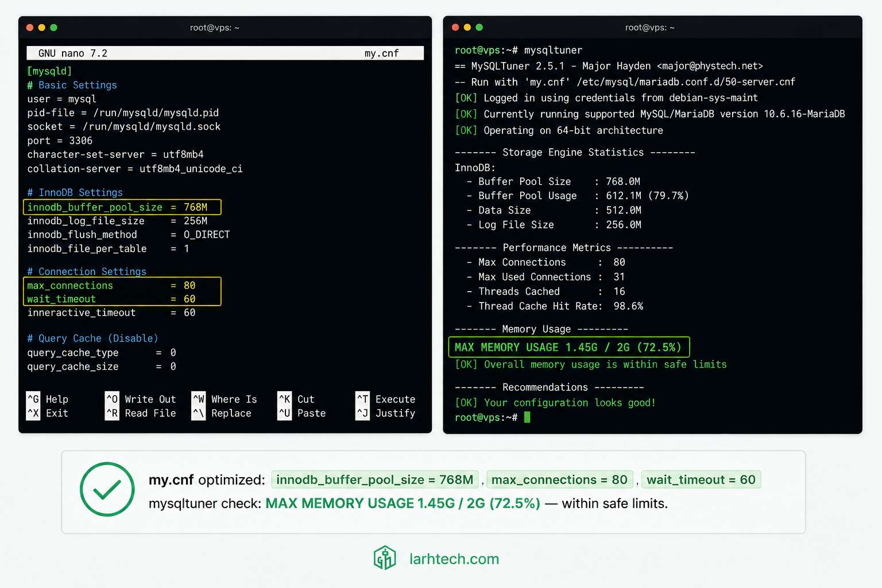
Task: Click the inneractive_timeout = 60 line
Action: click(x=111, y=313)
